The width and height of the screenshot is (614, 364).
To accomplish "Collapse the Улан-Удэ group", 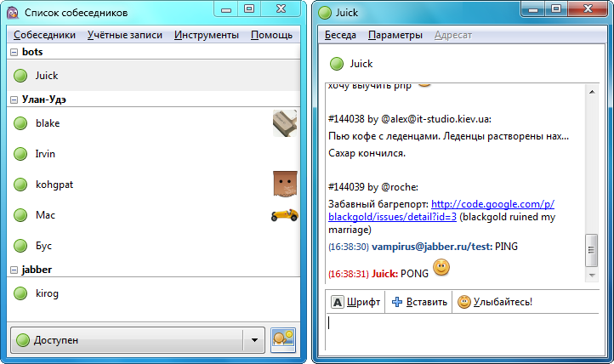I will (x=14, y=100).
